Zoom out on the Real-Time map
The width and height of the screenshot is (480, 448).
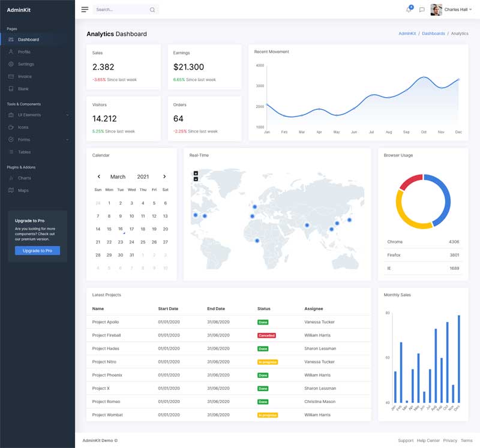pos(196,179)
